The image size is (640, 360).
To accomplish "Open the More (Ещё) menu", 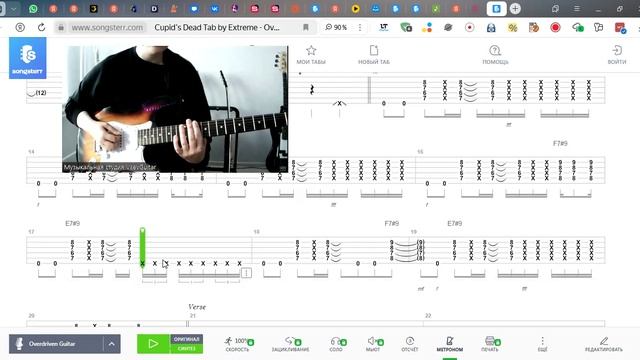I will 542,344.
